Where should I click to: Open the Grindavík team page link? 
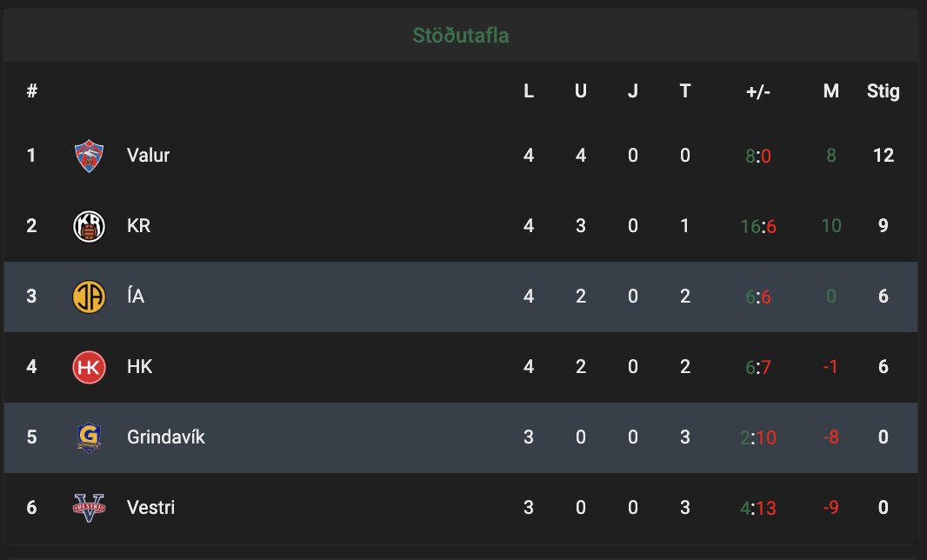[166, 437]
